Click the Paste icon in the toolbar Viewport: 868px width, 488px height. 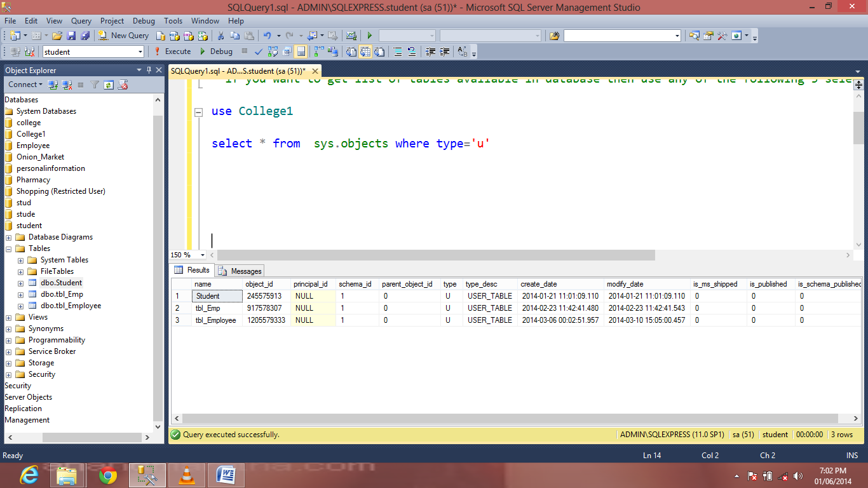coord(249,36)
